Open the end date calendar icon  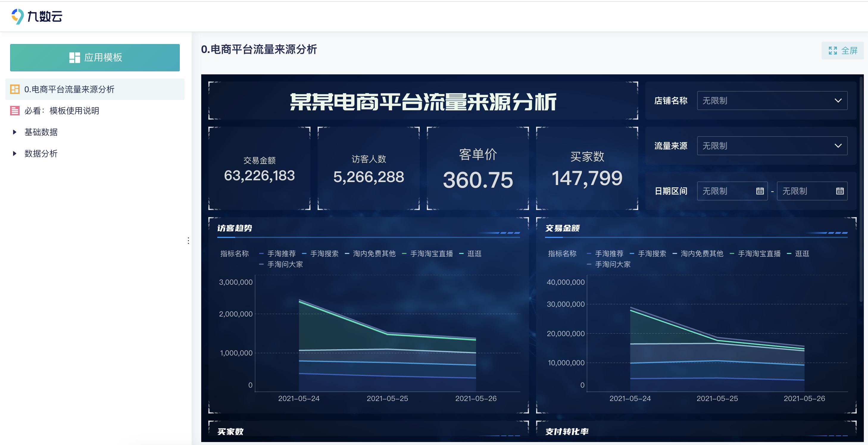click(839, 191)
